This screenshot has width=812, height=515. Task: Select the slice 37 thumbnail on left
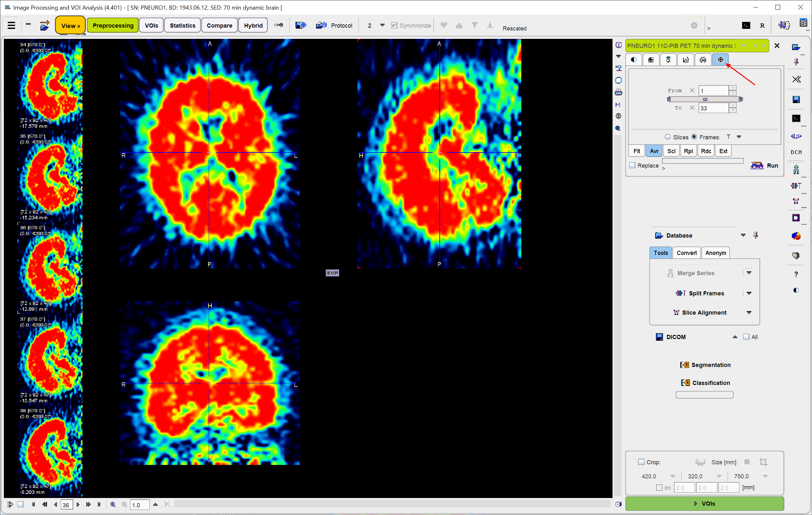pyautogui.click(x=50, y=359)
